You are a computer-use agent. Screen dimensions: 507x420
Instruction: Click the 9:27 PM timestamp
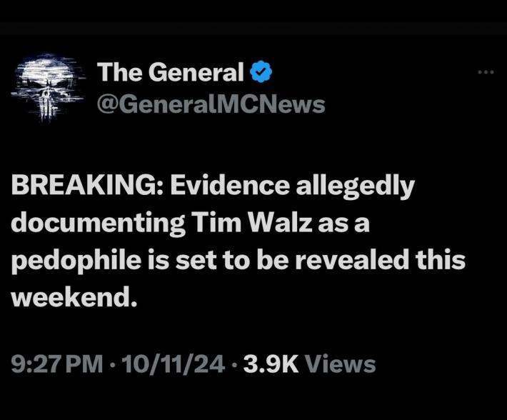57,364
